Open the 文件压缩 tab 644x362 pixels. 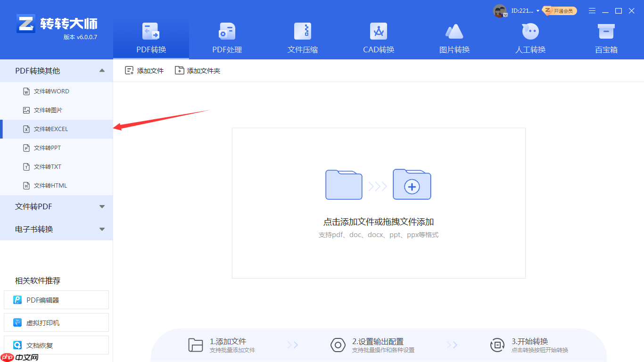click(x=303, y=38)
